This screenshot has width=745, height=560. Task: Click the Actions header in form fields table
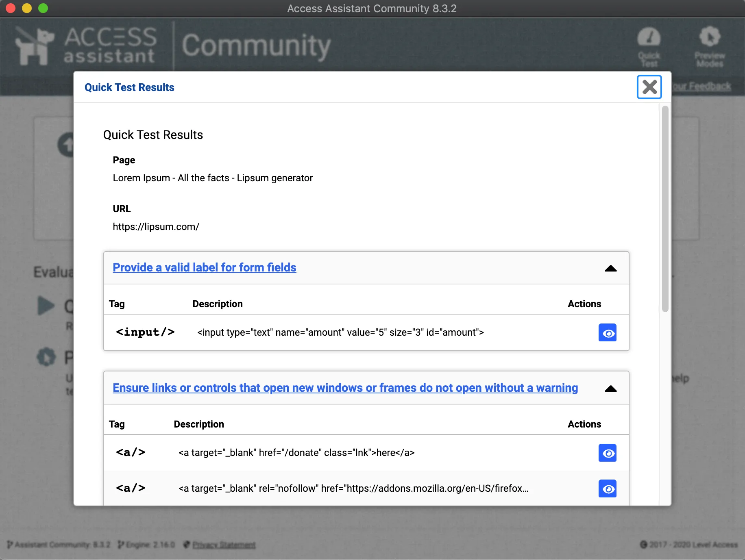pos(584,304)
